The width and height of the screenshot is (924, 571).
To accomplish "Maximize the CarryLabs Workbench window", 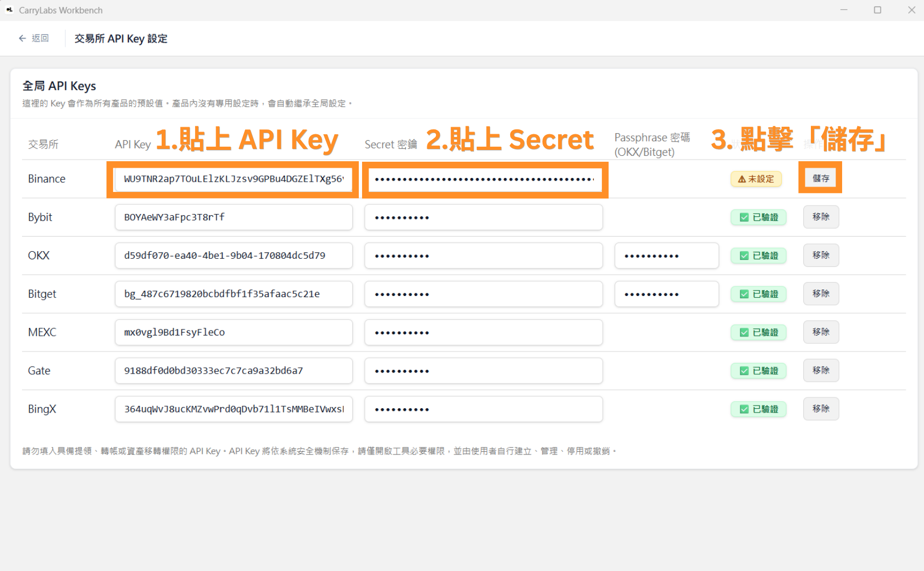I will 877,10.
